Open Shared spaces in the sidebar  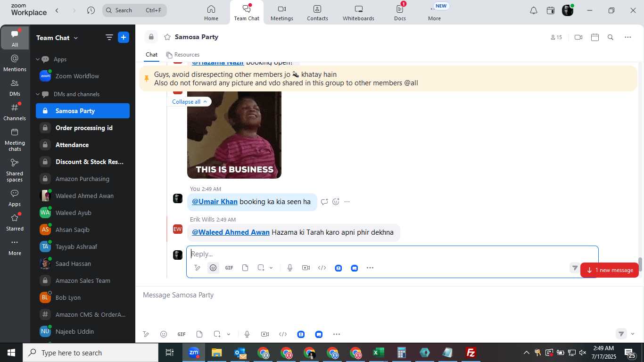(x=15, y=170)
